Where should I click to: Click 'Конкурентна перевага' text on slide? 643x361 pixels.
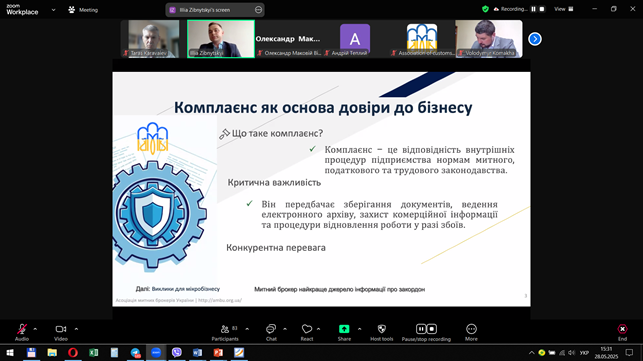pyautogui.click(x=276, y=248)
